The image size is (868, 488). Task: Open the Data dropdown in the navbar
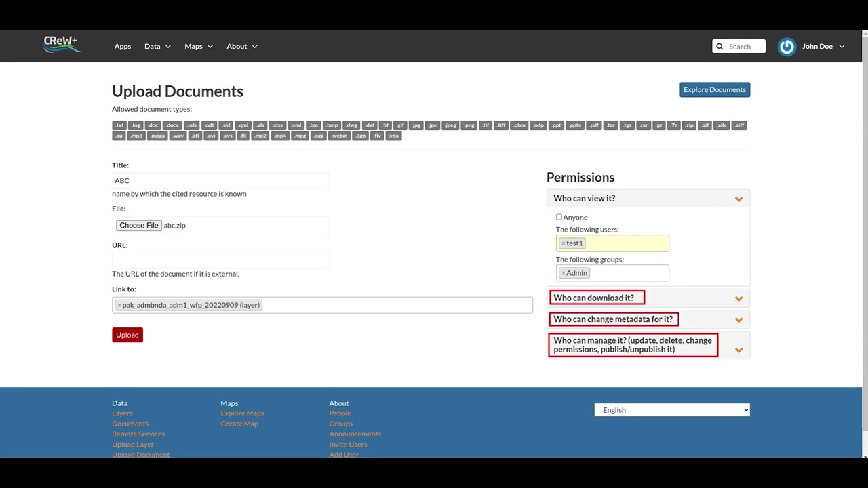pos(157,46)
